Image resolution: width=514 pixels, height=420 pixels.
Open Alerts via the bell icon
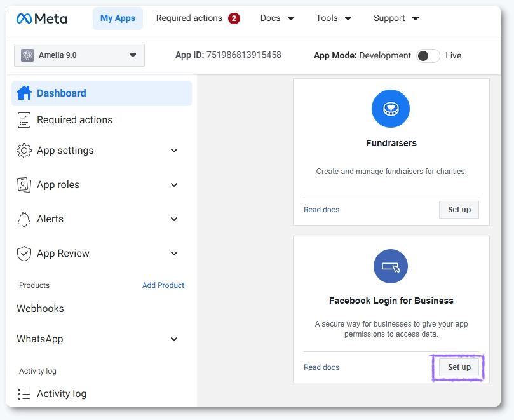tap(24, 219)
